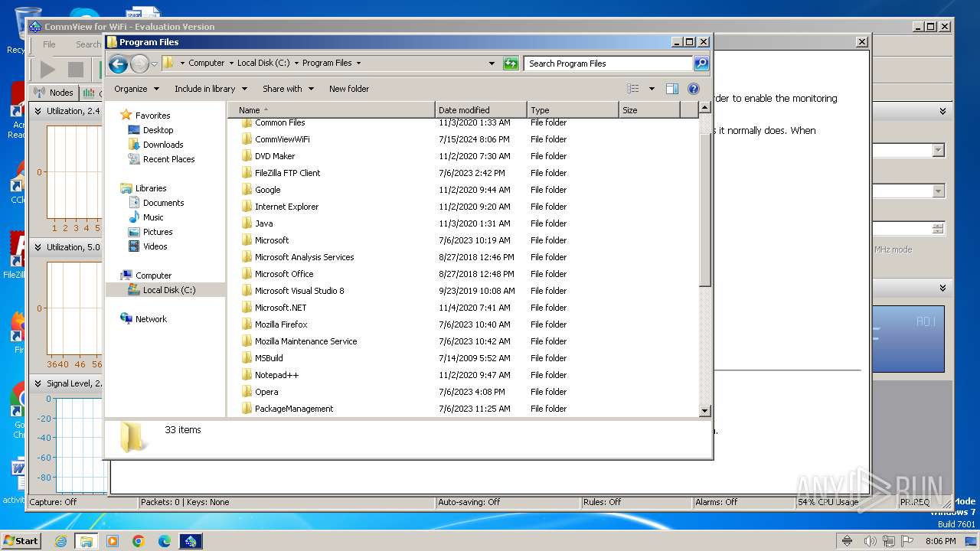
Task: Collapse the Utilization, 2.4 panel
Action: (37, 111)
